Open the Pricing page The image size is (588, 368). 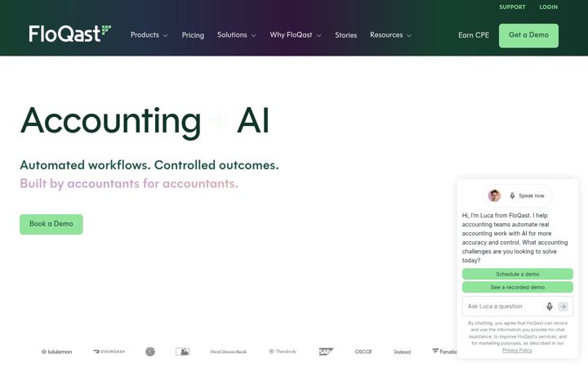pos(193,35)
